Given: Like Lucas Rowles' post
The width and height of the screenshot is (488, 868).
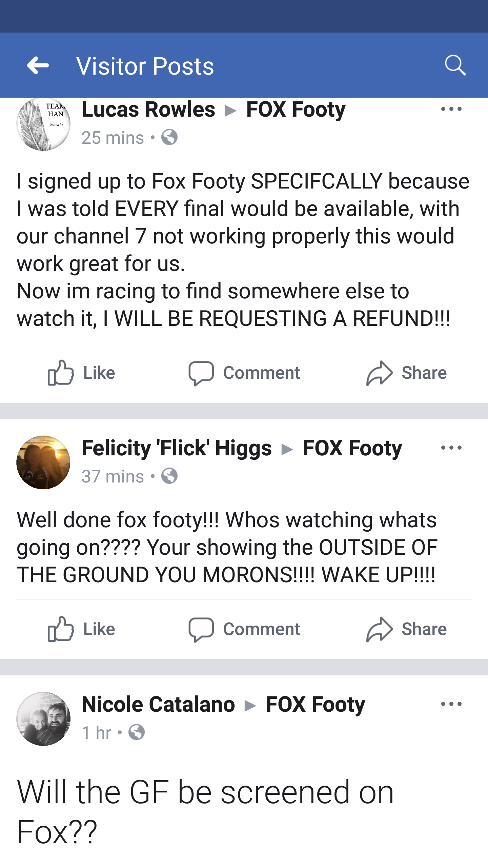Looking at the screenshot, I should 81,373.
